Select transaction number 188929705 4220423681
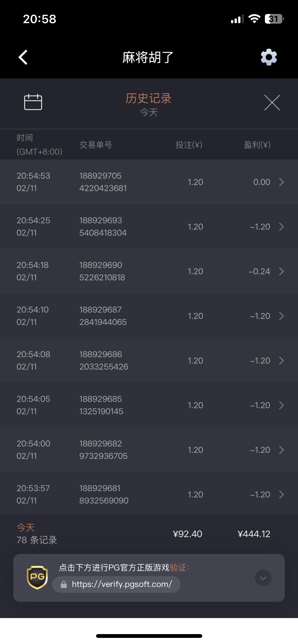This screenshot has height=644, width=298. 103,182
